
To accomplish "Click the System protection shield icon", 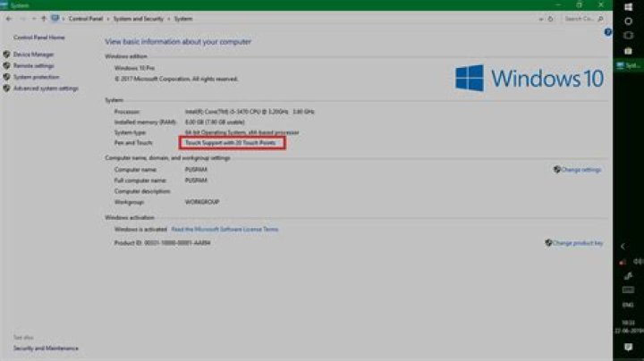I will point(6,77).
